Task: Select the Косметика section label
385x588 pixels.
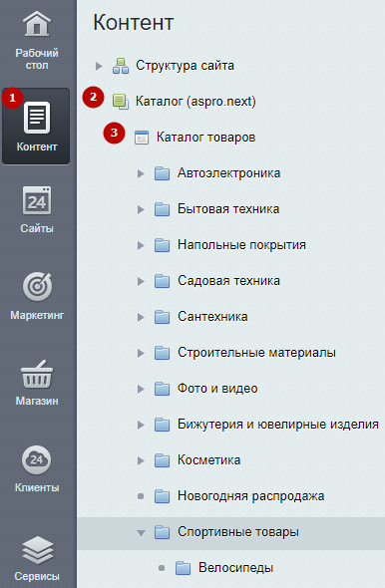Action: pyautogui.click(x=209, y=460)
